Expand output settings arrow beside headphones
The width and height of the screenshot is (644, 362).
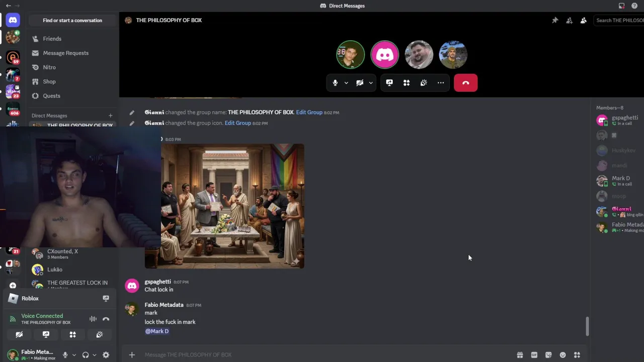(94, 355)
